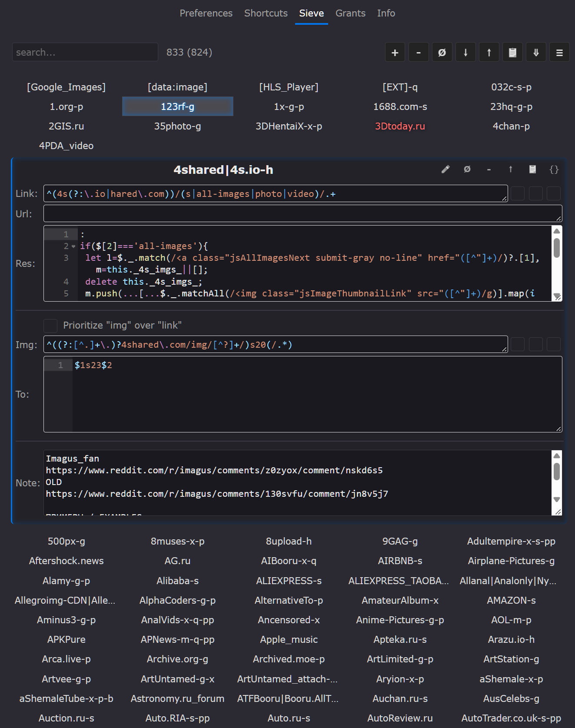Viewport: 575px width, 728px height.
Task: Open the Grants tab
Action: pyautogui.click(x=350, y=13)
